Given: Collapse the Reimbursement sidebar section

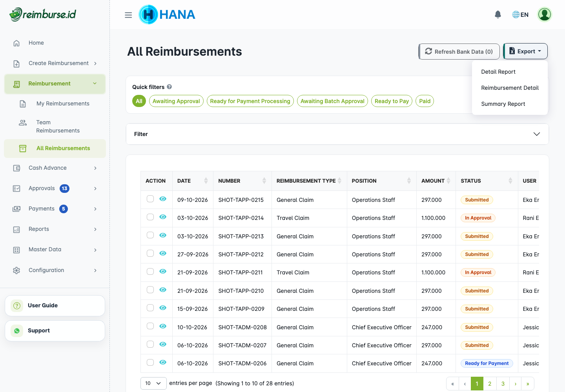Looking at the screenshot, I should (x=55, y=84).
